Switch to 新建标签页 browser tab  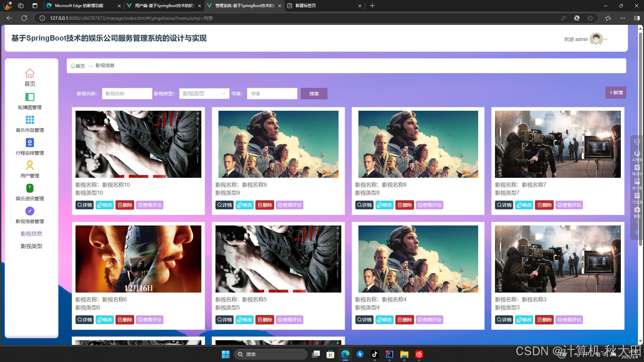324,6
